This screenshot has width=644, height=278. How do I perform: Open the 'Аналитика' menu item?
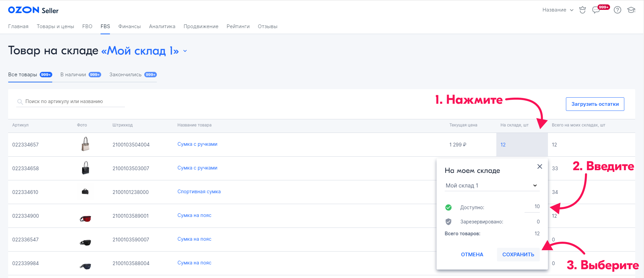(x=162, y=26)
